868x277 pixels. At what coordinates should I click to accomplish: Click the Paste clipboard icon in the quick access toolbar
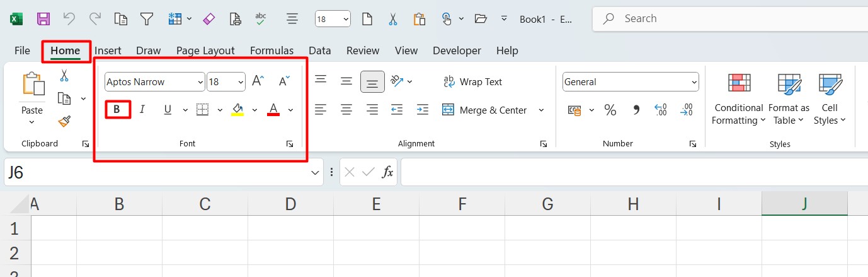(419, 19)
